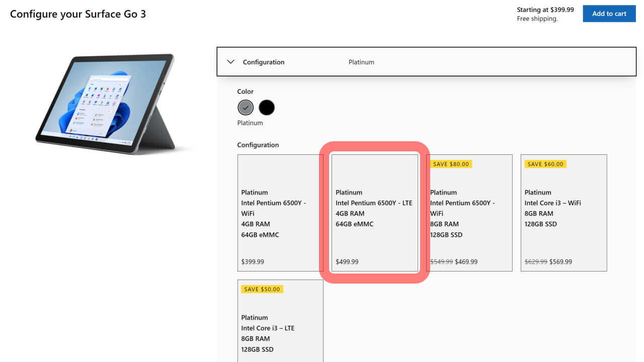The width and height of the screenshot is (644, 362).
Task: Click the SAVE $60.00 badge
Action: [x=545, y=164]
